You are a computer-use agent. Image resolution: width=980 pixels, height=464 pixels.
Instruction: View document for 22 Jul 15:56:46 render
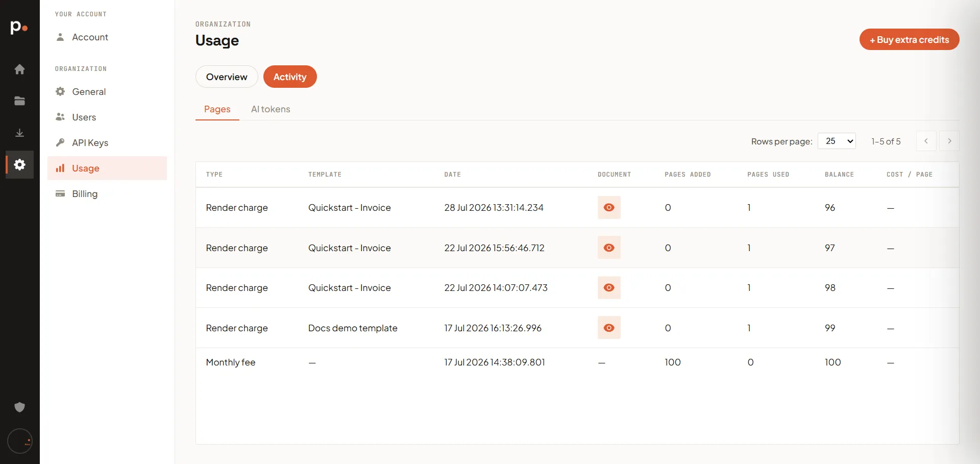coord(609,248)
